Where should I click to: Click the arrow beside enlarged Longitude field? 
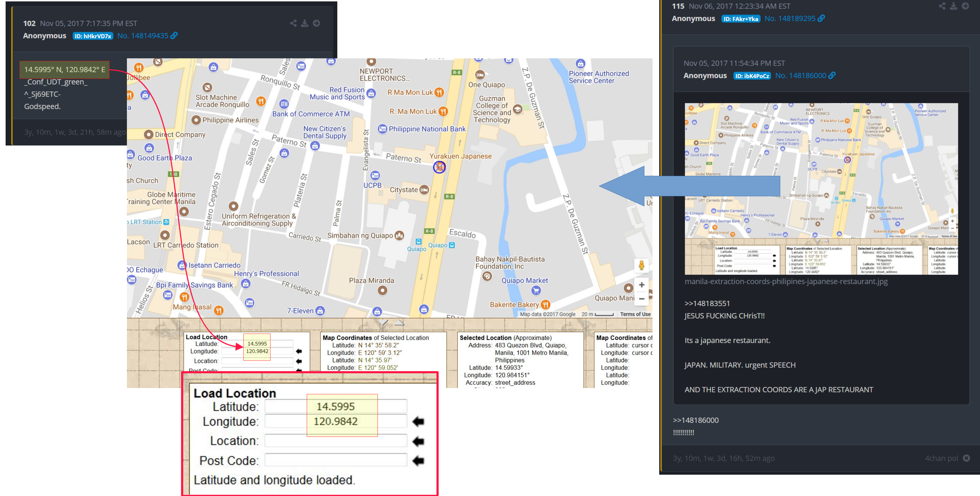[418, 421]
